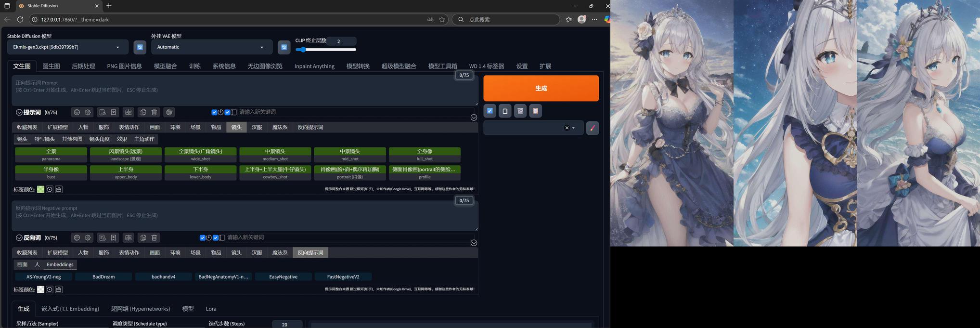
Task: Click the orange 生成 generate button
Action: 541,88
